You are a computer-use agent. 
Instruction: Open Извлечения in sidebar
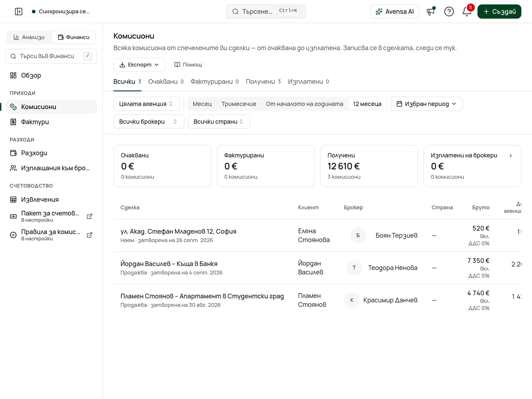click(51, 199)
